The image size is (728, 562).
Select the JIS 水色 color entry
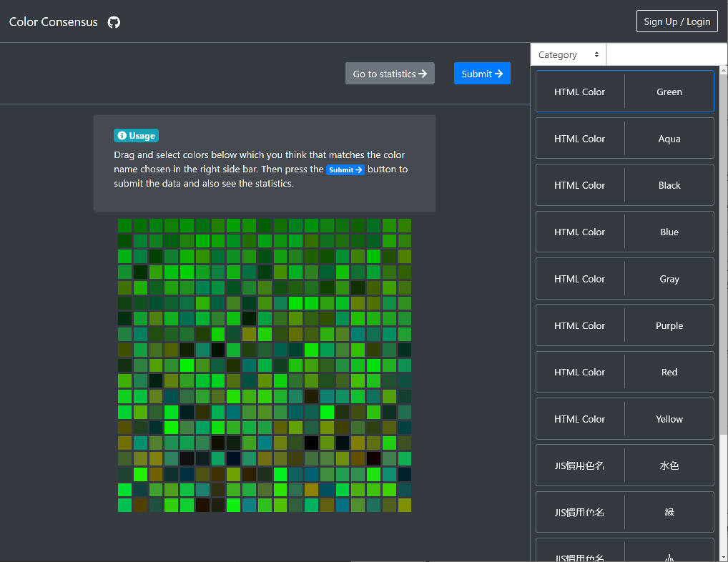pyautogui.click(x=624, y=465)
